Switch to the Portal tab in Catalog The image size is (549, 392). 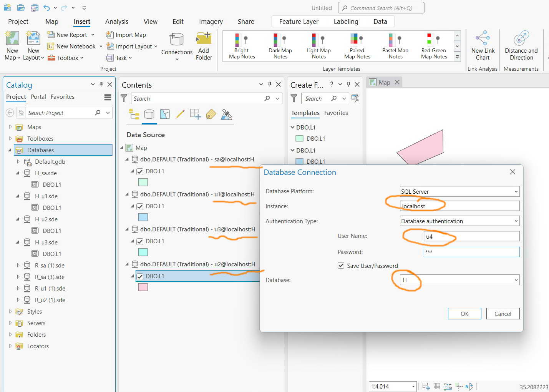click(38, 97)
